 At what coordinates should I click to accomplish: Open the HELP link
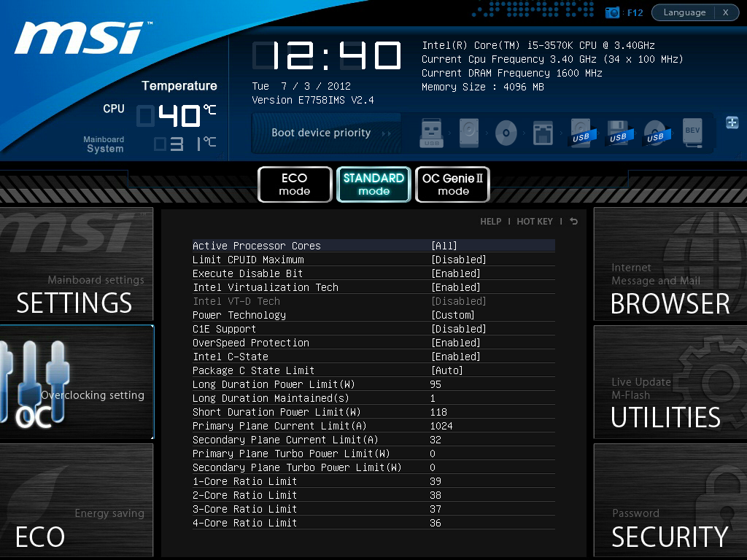click(491, 222)
